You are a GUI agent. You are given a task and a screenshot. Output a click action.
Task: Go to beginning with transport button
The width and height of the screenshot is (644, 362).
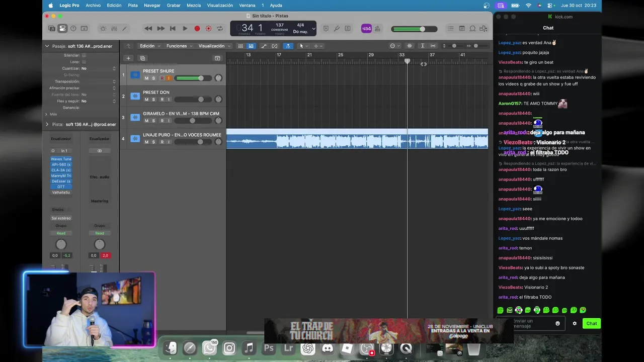(x=173, y=29)
